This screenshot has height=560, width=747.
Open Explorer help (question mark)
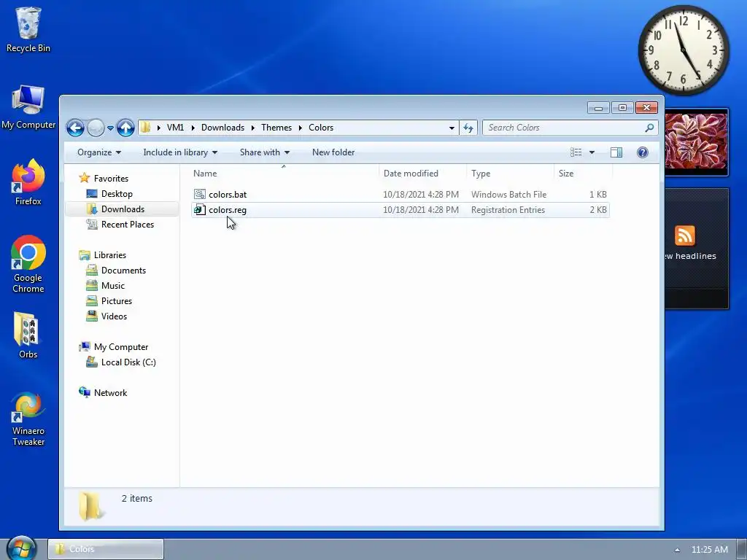[642, 152]
